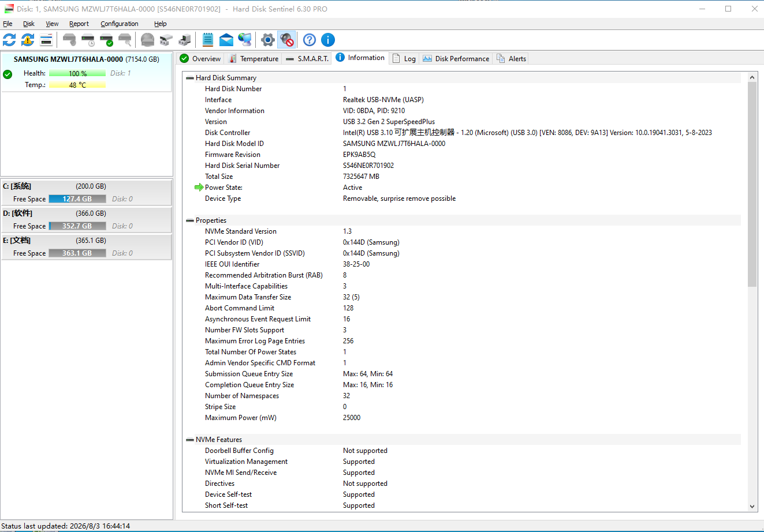Click the refresh icon with yellow warning
Viewport: 764px width, 532px height.
point(28,40)
